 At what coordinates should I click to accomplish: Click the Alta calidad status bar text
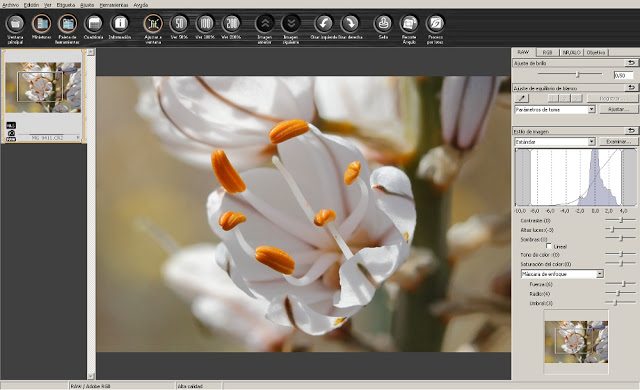(190, 386)
